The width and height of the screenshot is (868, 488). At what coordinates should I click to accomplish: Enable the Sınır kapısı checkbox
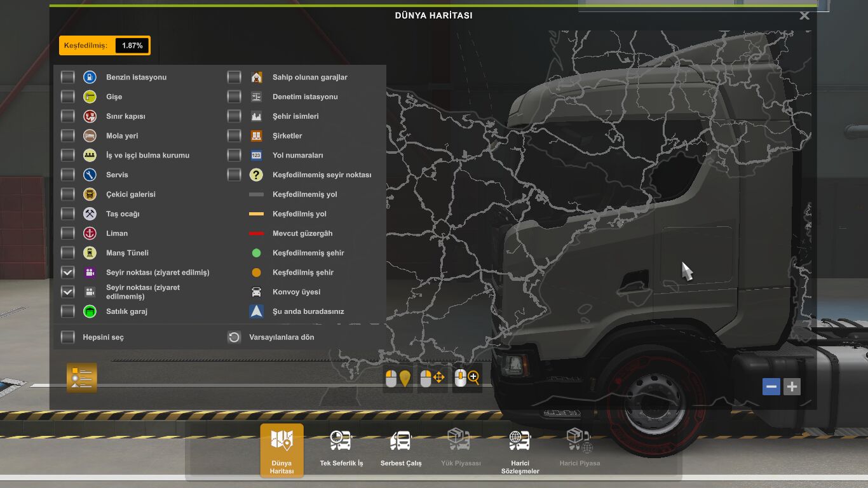(x=68, y=116)
